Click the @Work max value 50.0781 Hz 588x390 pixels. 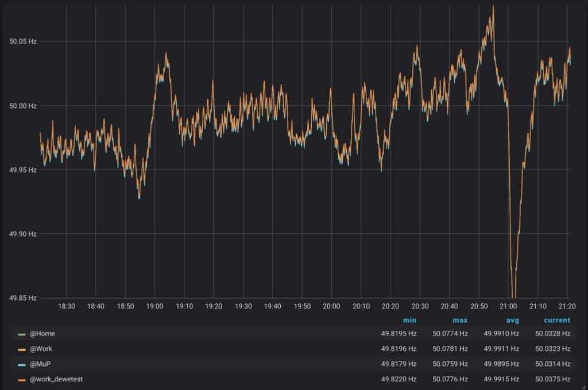click(450, 349)
